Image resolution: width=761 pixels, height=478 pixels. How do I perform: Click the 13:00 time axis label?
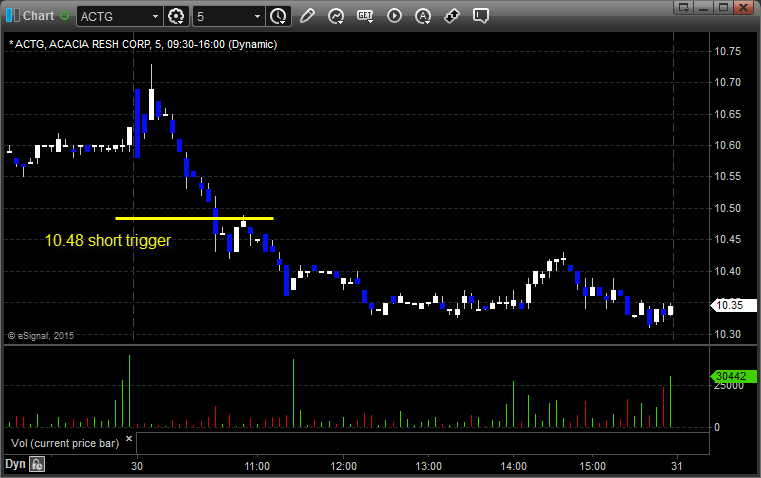429,466
